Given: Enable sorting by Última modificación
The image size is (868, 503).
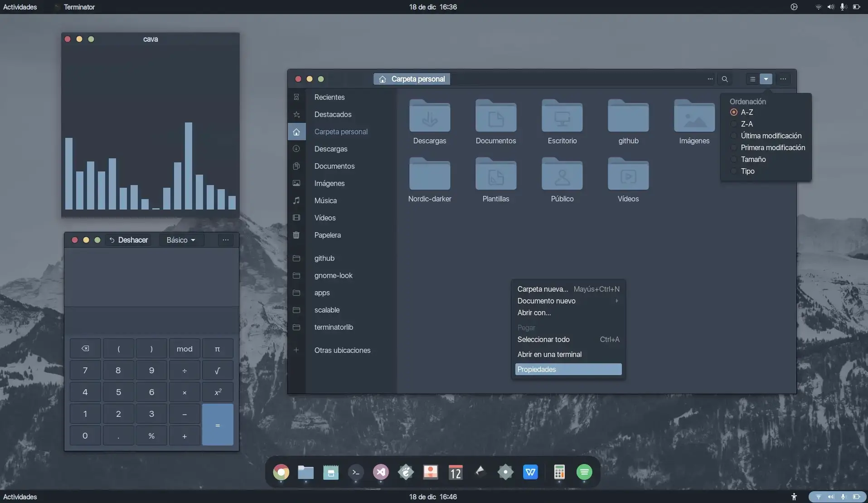Looking at the screenshot, I should (771, 136).
